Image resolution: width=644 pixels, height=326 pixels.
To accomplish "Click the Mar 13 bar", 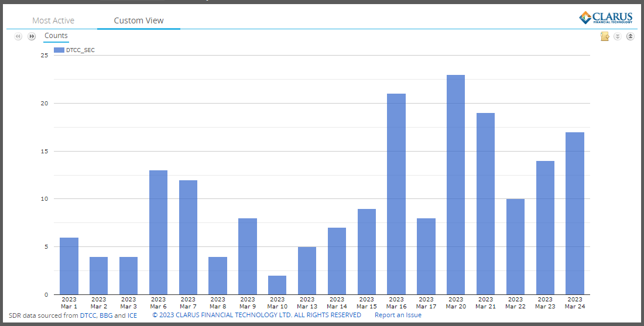I will [307, 270].
